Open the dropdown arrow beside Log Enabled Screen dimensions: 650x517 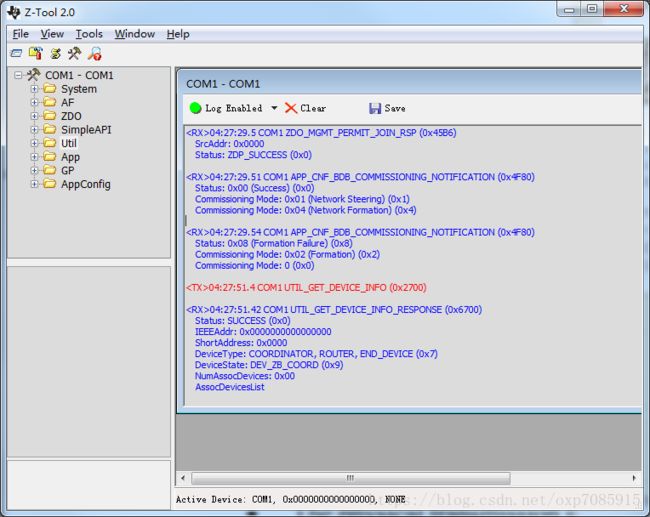pyautogui.click(x=274, y=108)
